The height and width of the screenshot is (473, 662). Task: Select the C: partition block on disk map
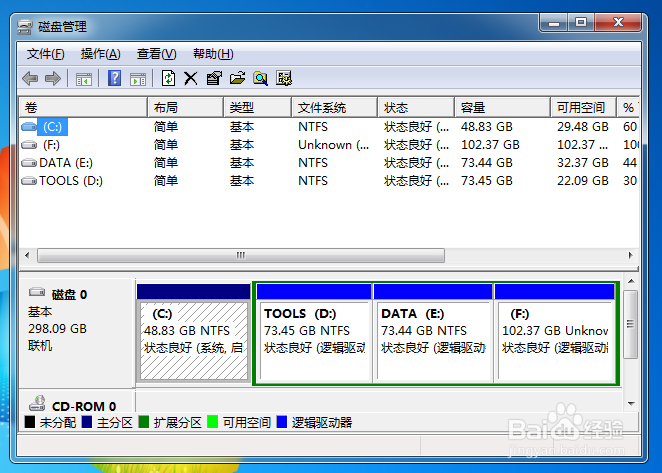pos(194,334)
